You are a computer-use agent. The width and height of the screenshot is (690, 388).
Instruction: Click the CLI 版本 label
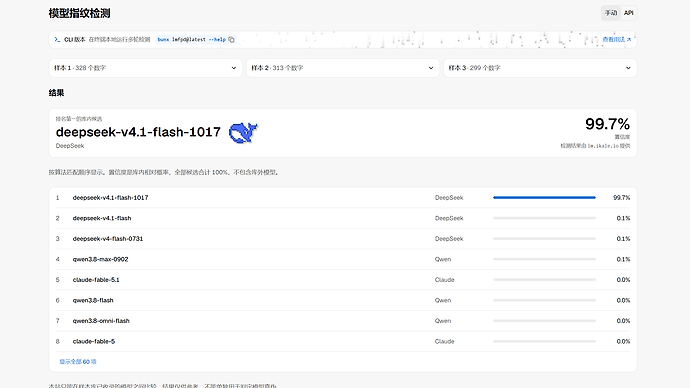pos(75,40)
